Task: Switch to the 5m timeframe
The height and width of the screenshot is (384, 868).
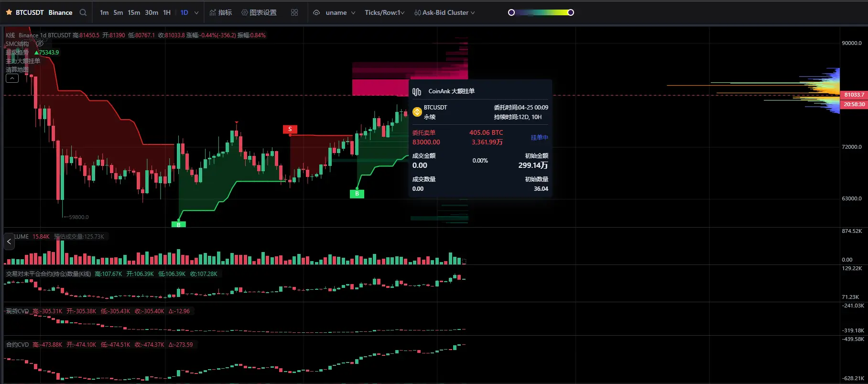Action: tap(119, 12)
